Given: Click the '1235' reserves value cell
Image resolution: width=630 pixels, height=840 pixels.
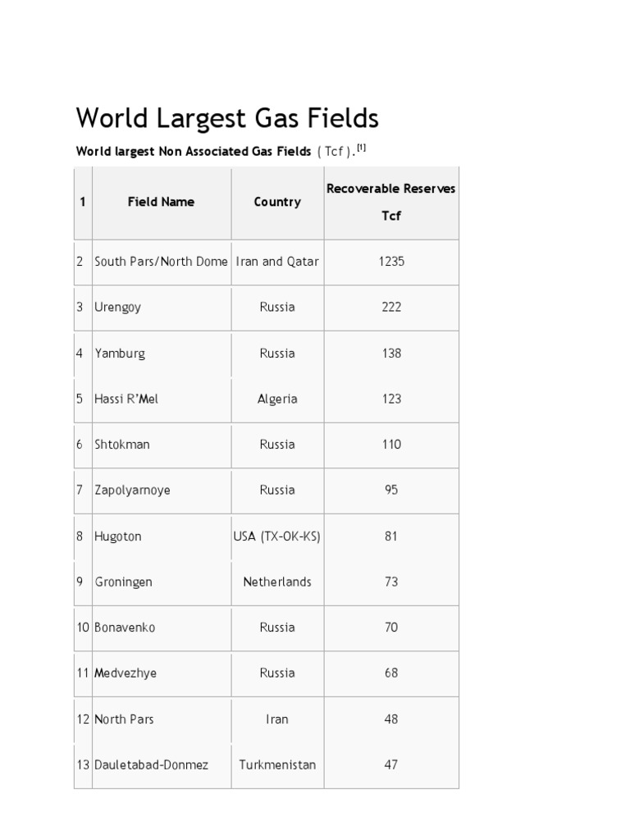Looking at the screenshot, I should [x=391, y=262].
